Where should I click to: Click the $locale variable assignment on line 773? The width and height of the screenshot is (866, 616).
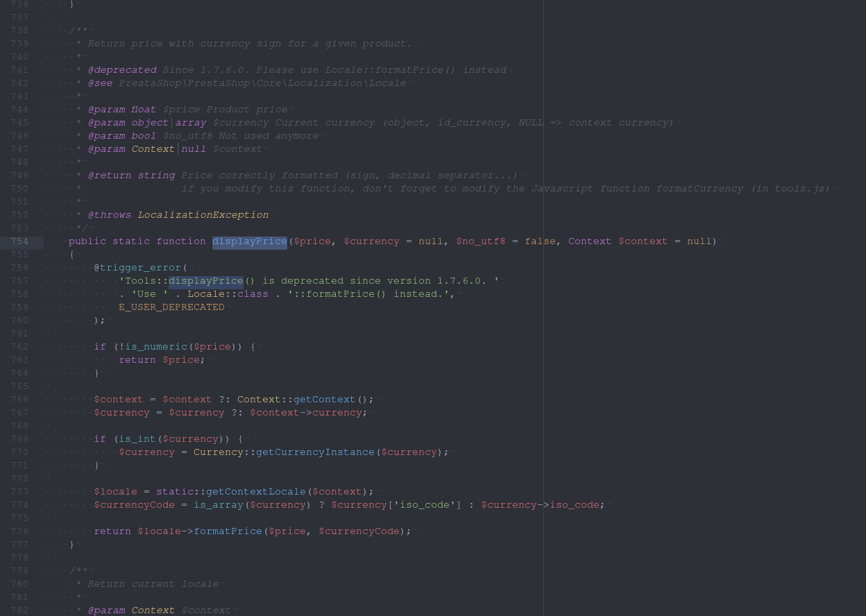[116, 492]
